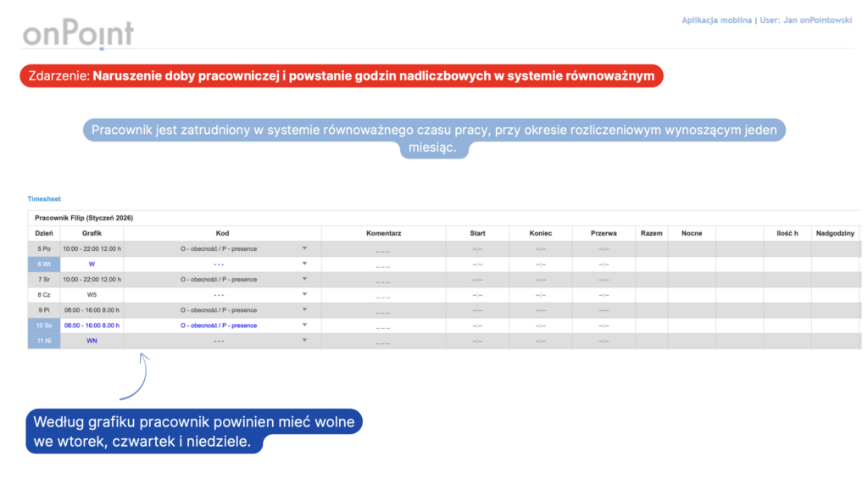Open the Aplikacja mobilna link
Image resolution: width=868 pixels, height=490 pixels.
click(x=716, y=20)
